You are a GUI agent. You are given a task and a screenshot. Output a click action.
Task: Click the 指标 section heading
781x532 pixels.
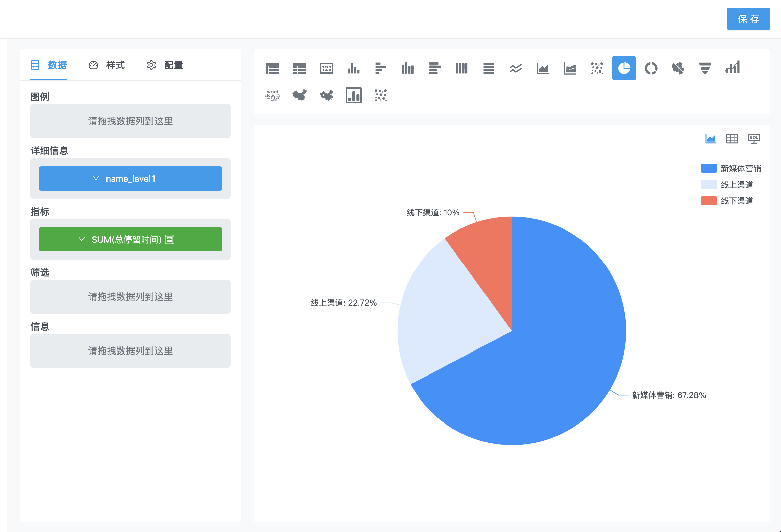pyautogui.click(x=40, y=212)
